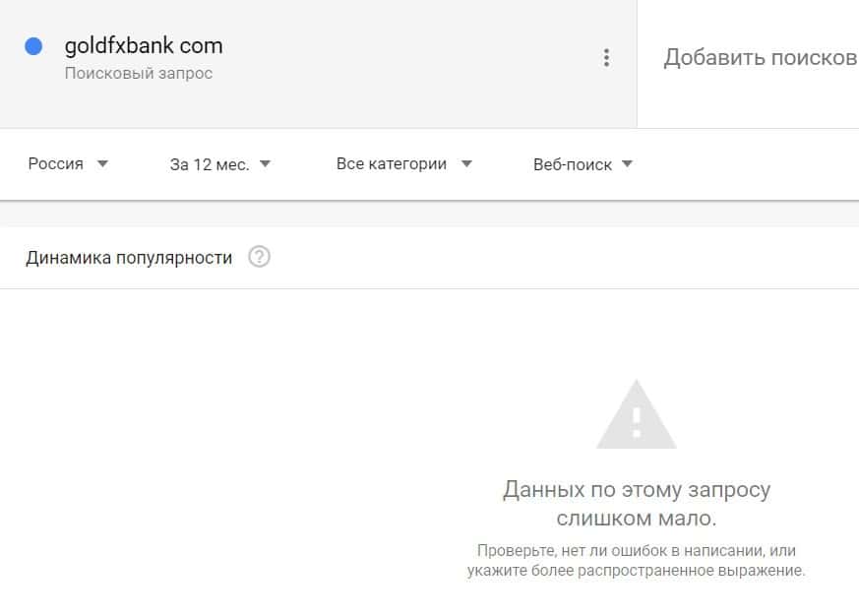Image resolution: width=859 pixels, height=616 pixels.
Task: Click the Россия country label
Action: (55, 163)
